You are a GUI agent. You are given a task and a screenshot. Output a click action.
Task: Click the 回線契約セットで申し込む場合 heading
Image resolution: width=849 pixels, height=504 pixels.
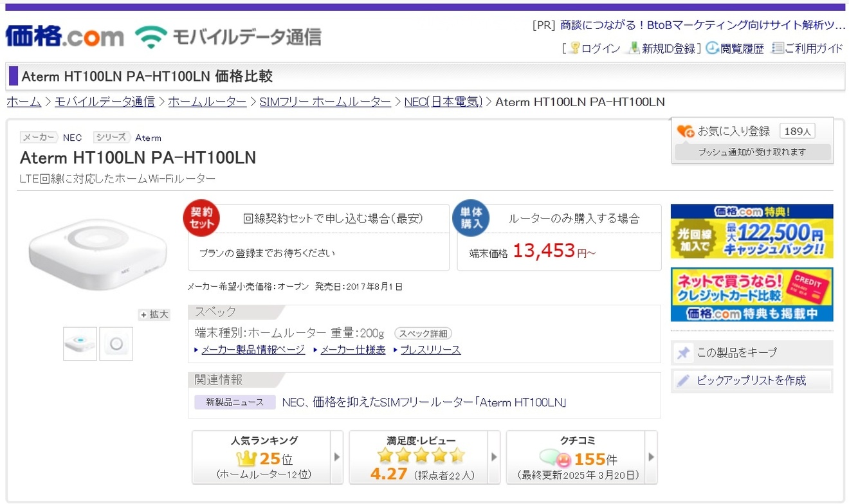click(x=333, y=219)
